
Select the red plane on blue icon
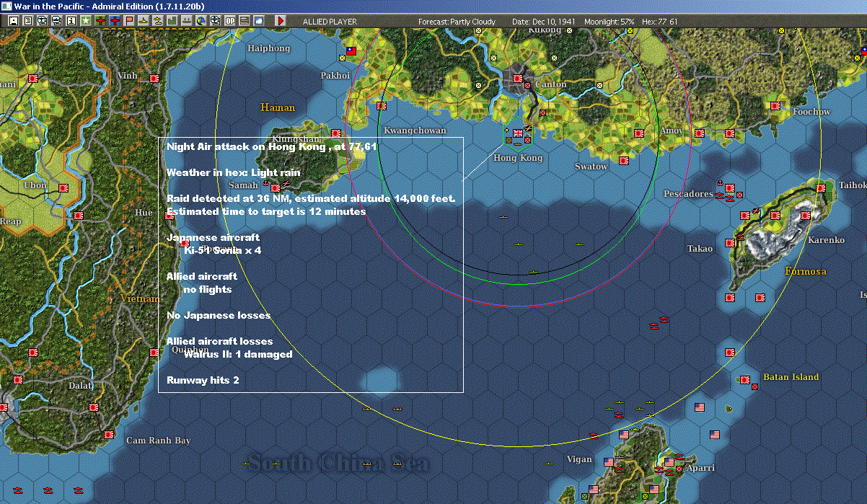(x=115, y=21)
